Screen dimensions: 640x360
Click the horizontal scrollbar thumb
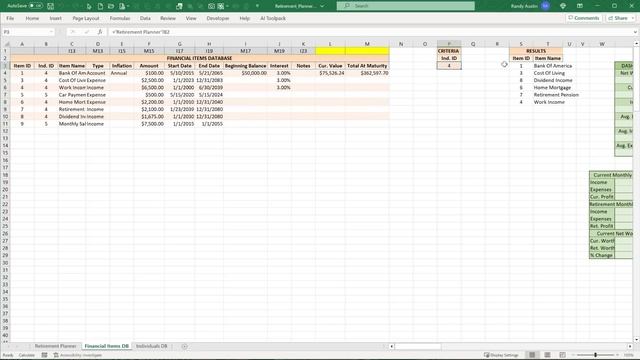(418, 346)
